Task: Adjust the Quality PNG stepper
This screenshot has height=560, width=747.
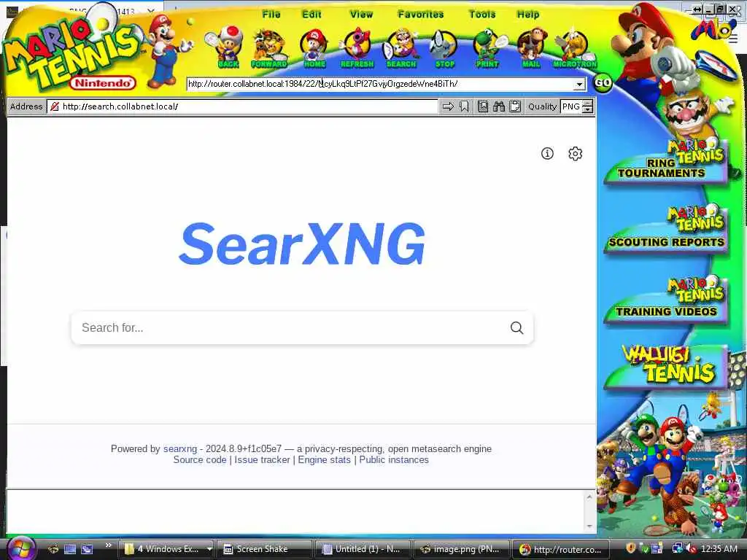Action: pyautogui.click(x=588, y=106)
